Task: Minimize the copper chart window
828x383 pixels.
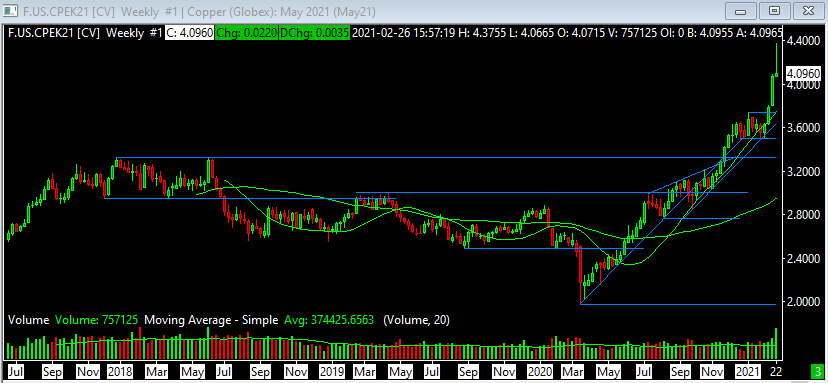Action: pos(740,11)
